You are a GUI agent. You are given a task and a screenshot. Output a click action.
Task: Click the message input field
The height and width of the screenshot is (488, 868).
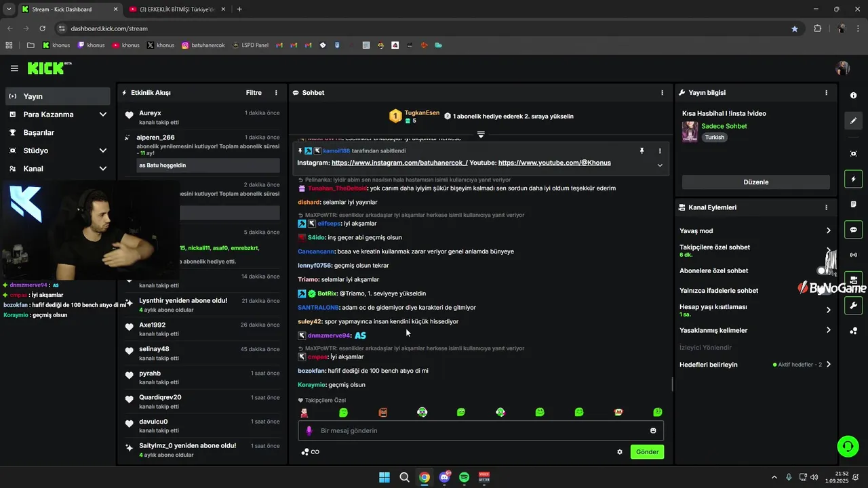pos(481,430)
